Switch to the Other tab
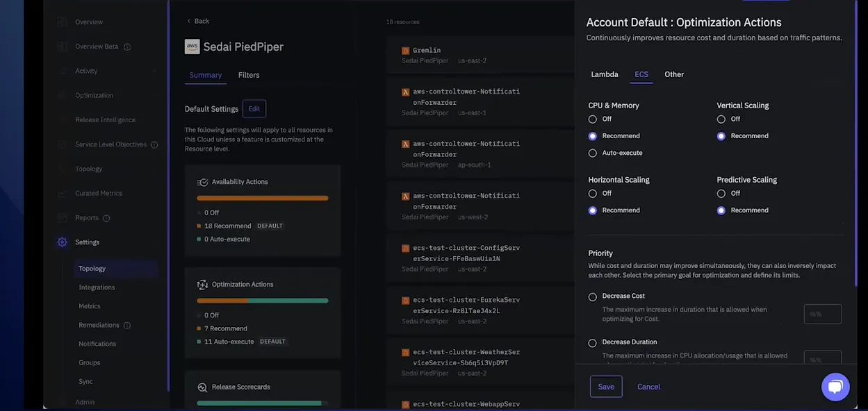The height and width of the screenshot is (411, 868). pyautogui.click(x=674, y=74)
